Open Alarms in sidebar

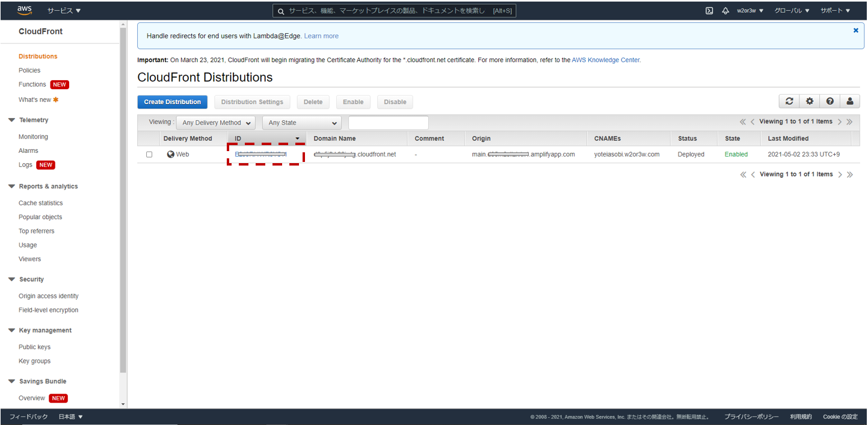[x=28, y=151]
